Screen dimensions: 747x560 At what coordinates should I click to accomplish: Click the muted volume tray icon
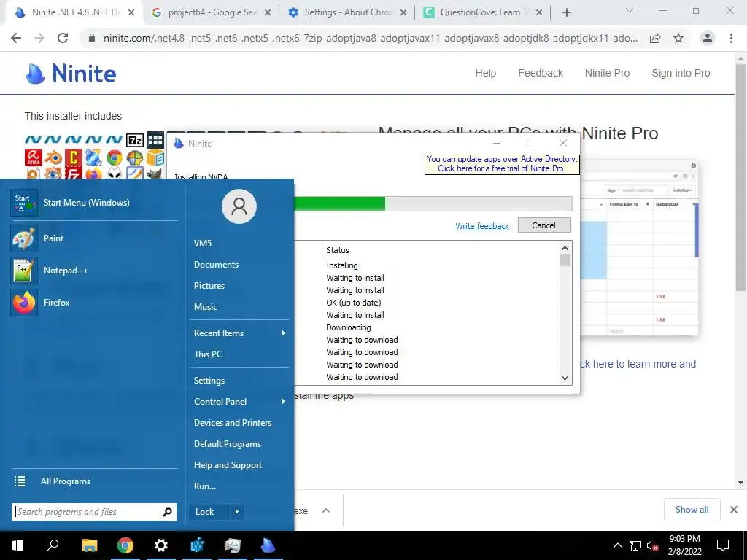(x=652, y=545)
